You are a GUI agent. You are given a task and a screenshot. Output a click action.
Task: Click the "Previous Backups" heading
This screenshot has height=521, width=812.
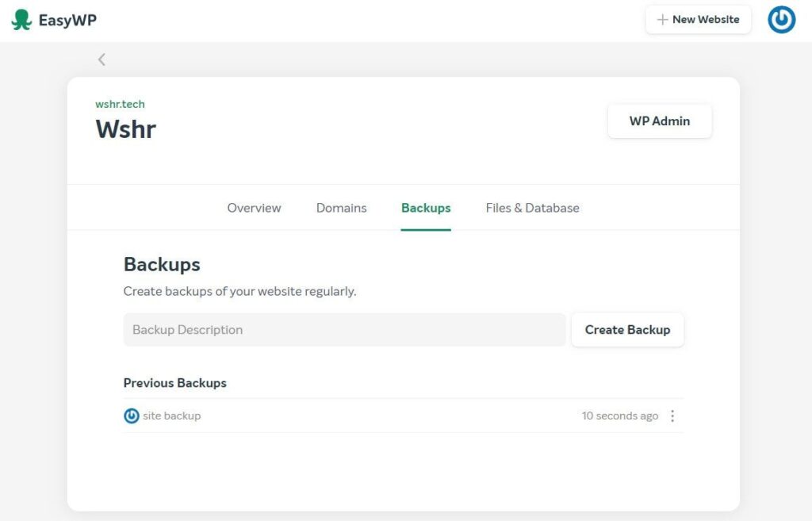coord(175,383)
